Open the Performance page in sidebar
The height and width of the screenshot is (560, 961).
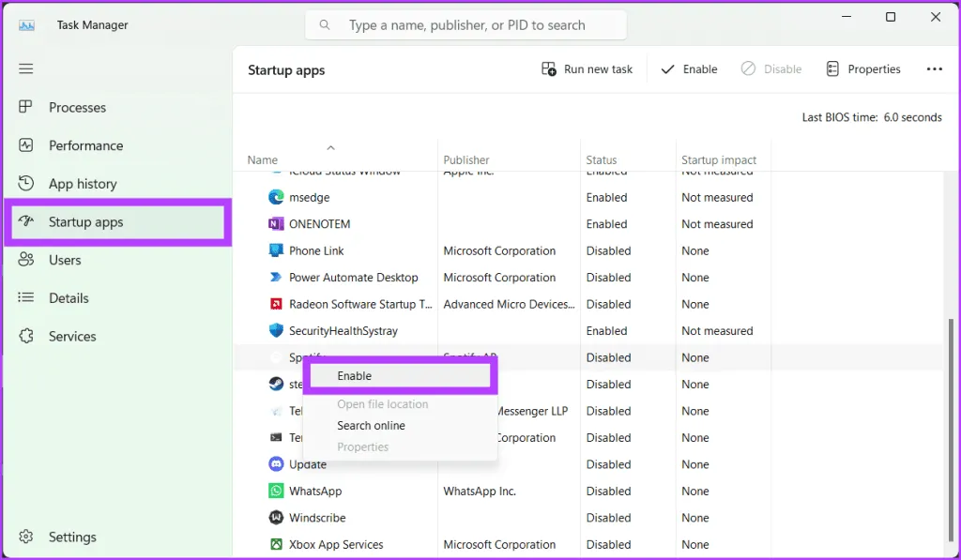click(x=85, y=145)
